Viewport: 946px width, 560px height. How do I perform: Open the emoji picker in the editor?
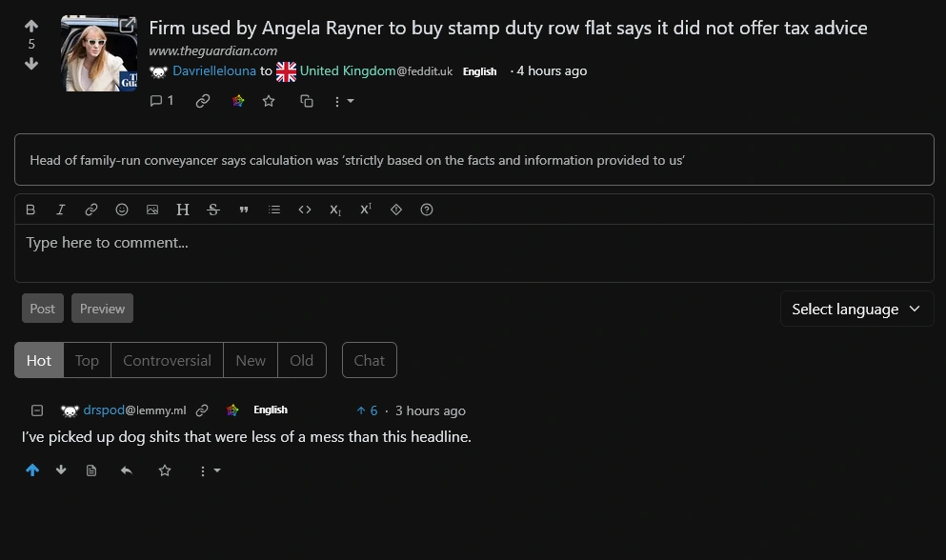pyautogui.click(x=122, y=210)
